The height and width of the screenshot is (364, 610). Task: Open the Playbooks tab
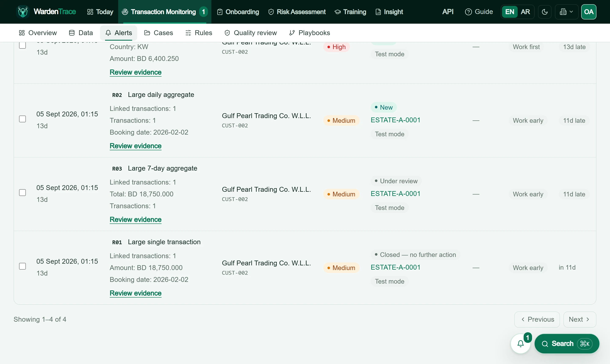click(x=309, y=33)
